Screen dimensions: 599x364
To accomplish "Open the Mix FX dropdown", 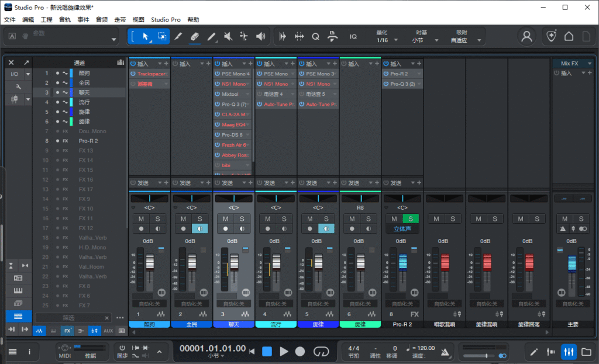I will click(590, 63).
